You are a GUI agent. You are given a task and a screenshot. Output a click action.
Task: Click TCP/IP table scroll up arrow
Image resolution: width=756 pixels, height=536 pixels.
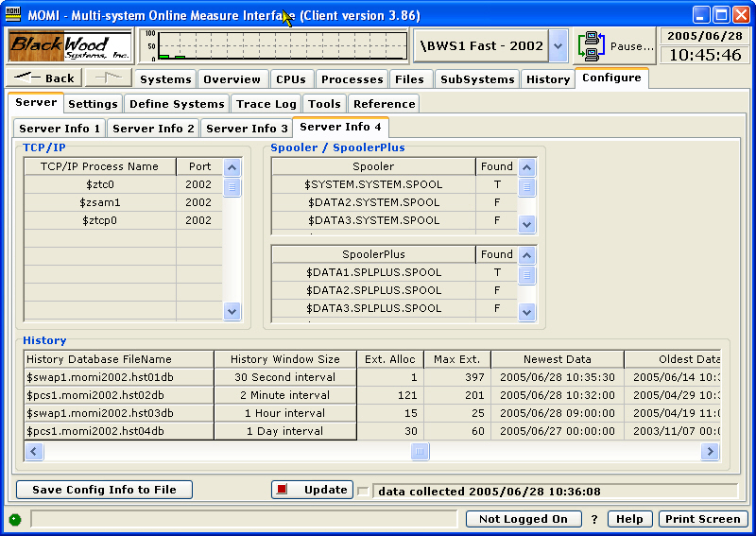click(232, 167)
